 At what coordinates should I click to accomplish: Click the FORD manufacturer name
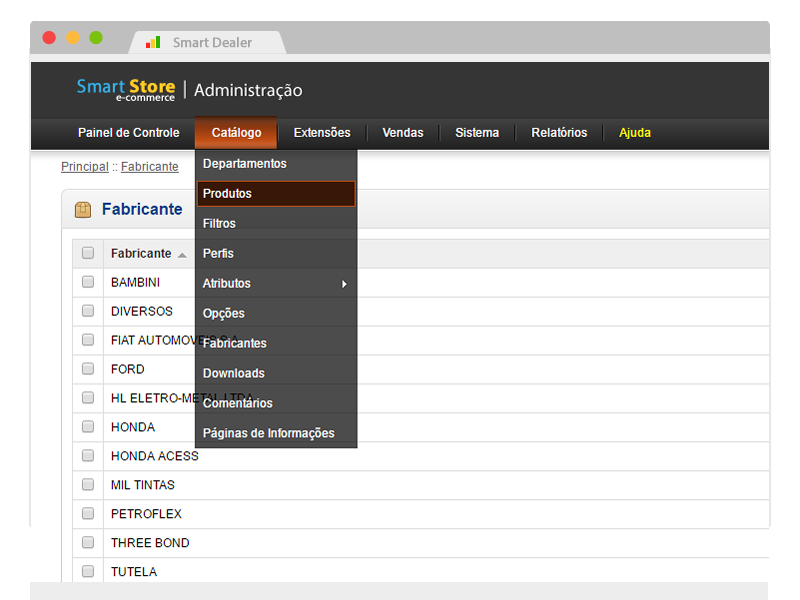click(x=128, y=369)
